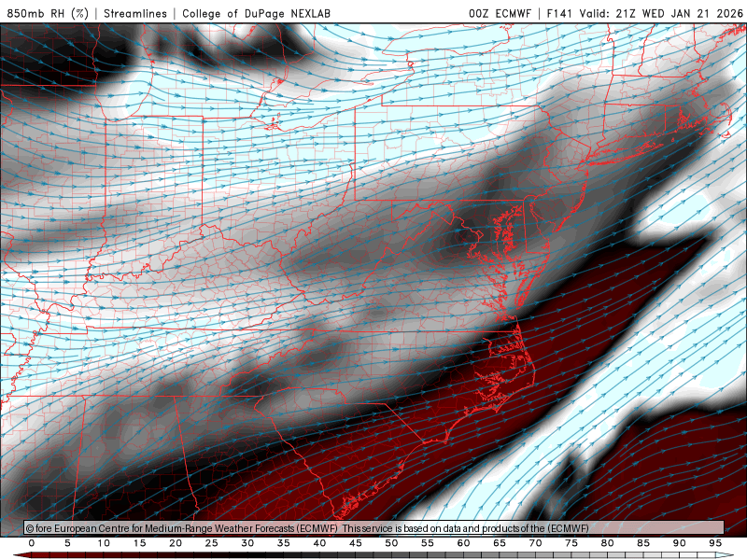Select the "20" scale label
747x560 pixels.
click(176, 543)
